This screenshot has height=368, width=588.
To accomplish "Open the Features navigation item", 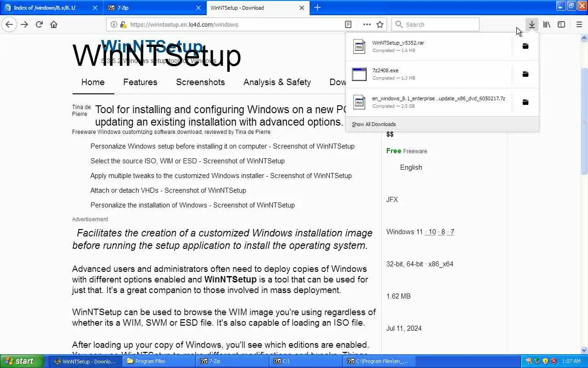I will coord(140,82).
